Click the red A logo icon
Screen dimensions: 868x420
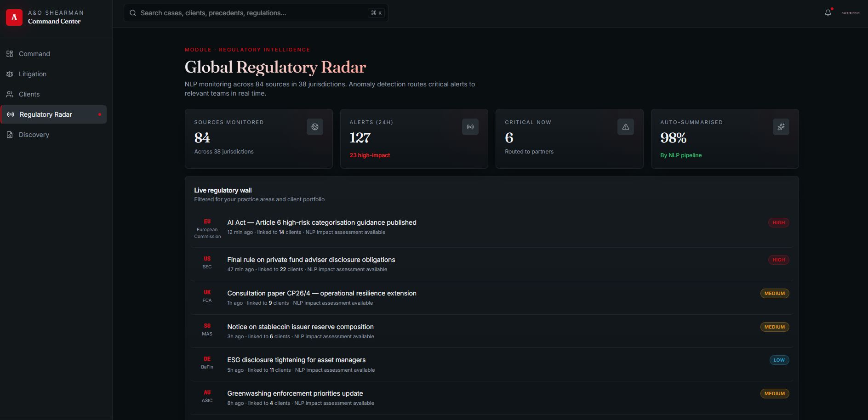pyautogui.click(x=14, y=17)
